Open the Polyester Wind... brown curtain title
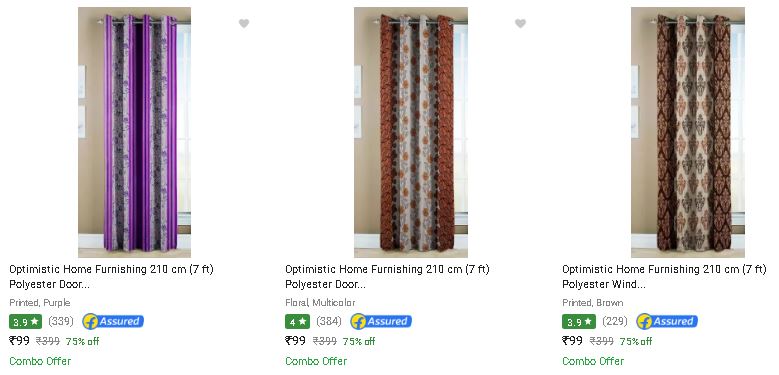779x375 pixels. tap(664, 277)
